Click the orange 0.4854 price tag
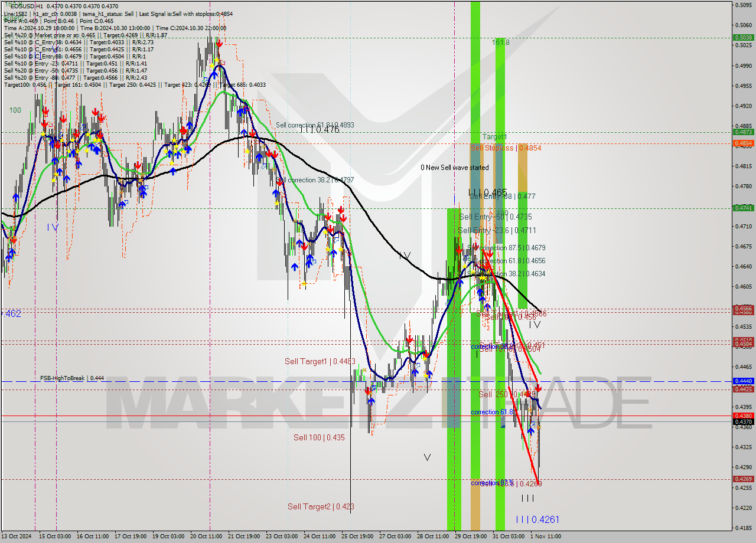This screenshot has height=543, width=756. click(743, 143)
